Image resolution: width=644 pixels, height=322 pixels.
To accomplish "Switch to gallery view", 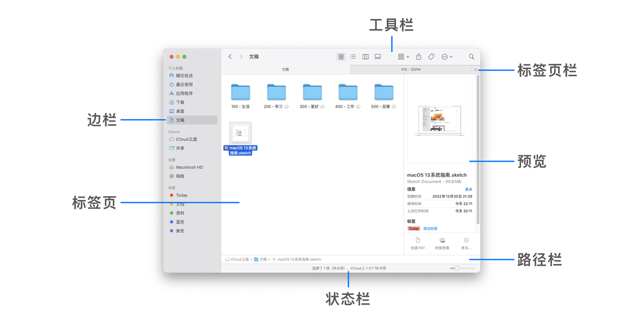I will pos(378,57).
